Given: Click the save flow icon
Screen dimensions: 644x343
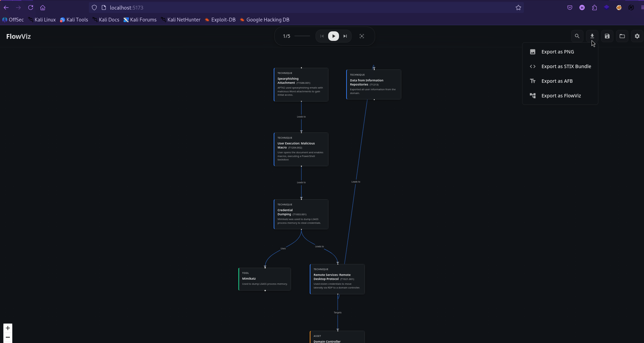Looking at the screenshot, I should coord(607,36).
